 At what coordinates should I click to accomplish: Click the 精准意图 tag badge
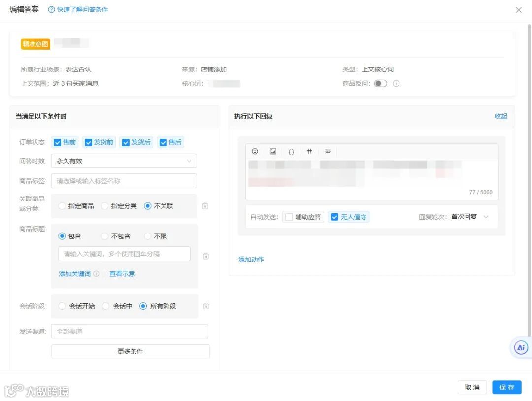pyautogui.click(x=35, y=44)
